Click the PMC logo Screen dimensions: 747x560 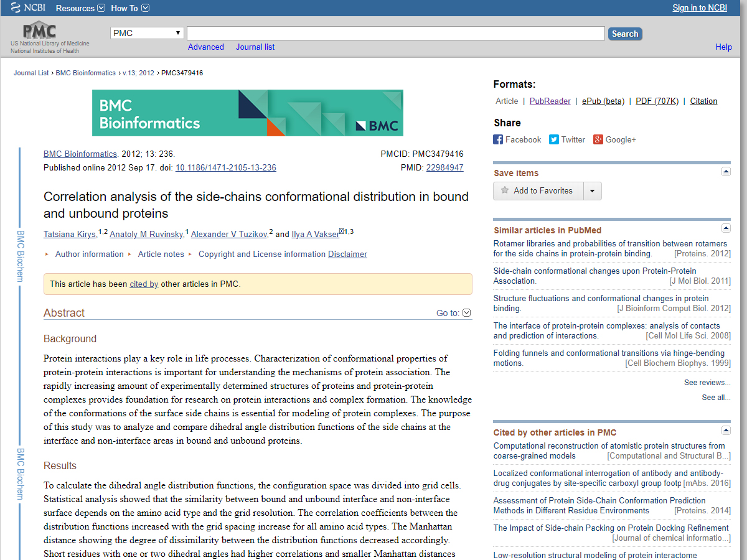[x=40, y=31]
